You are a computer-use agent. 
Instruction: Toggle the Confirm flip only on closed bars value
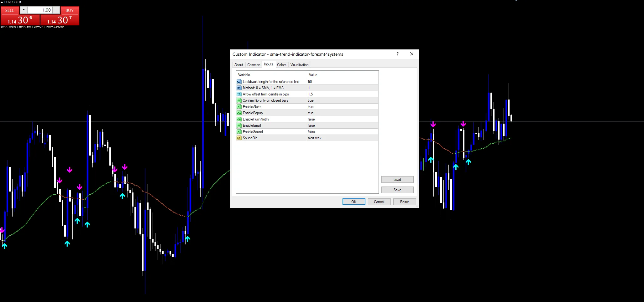(x=343, y=100)
